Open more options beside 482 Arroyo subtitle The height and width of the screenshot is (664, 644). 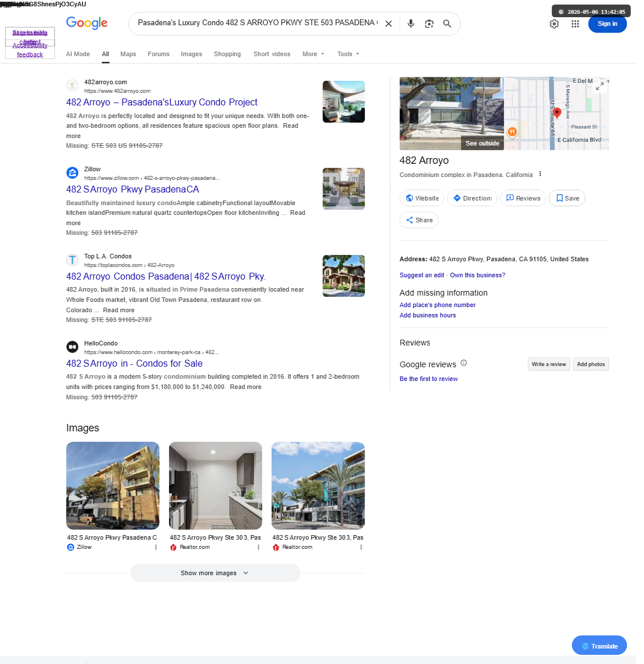tap(540, 174)
